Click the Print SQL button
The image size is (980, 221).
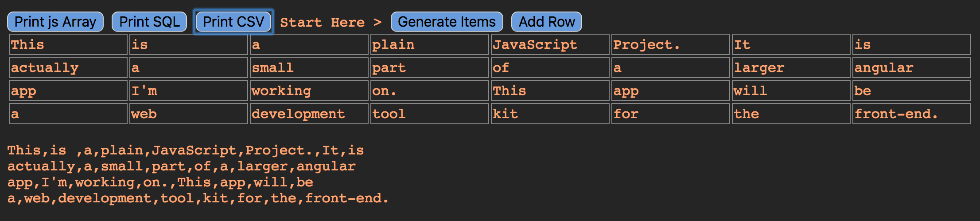click(x=149, y=22)
